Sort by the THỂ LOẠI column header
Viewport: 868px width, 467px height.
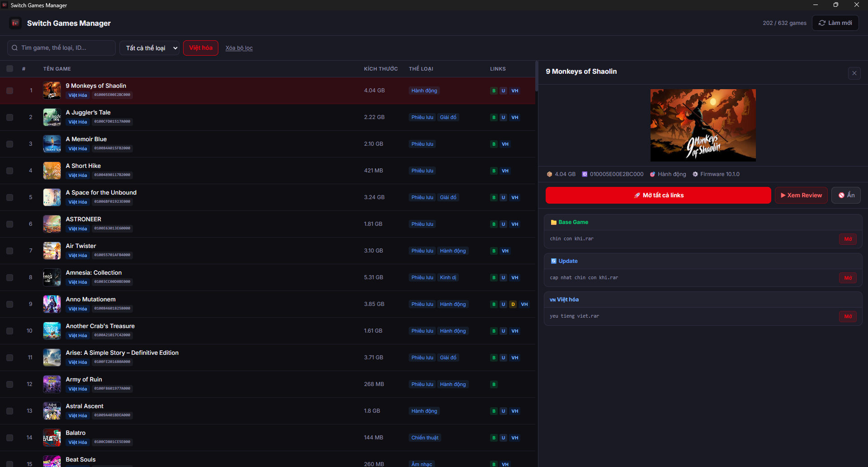(x=421, y=69)
